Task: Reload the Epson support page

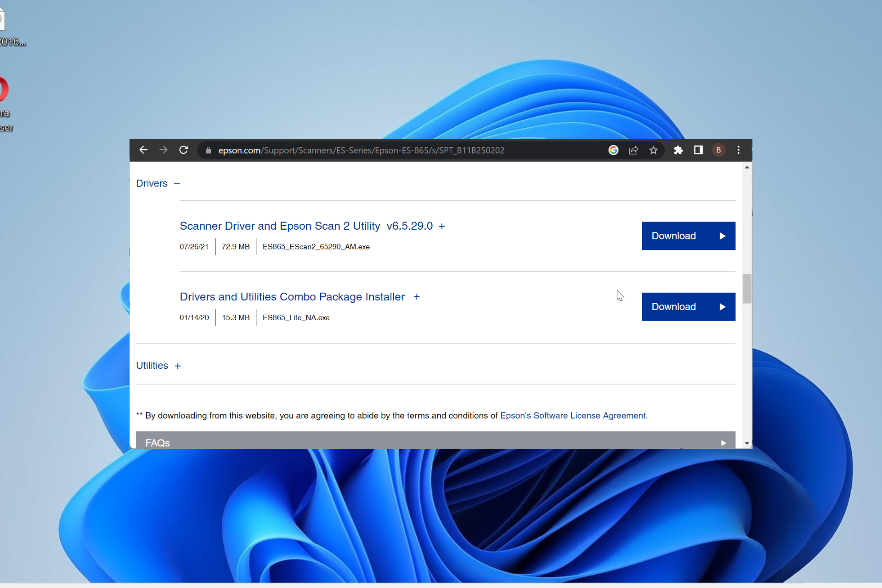Action: pyautogui.click(x=184, y=150)
